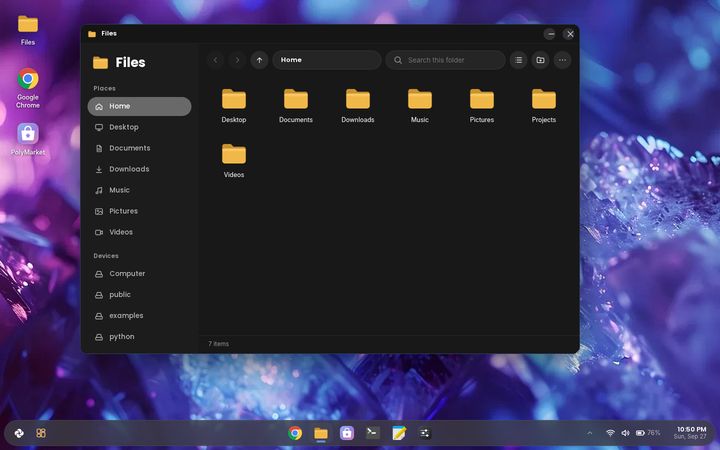720x450 pixels.
Task: Select Desktop in the sidebar
Action: tap(140, 127)
